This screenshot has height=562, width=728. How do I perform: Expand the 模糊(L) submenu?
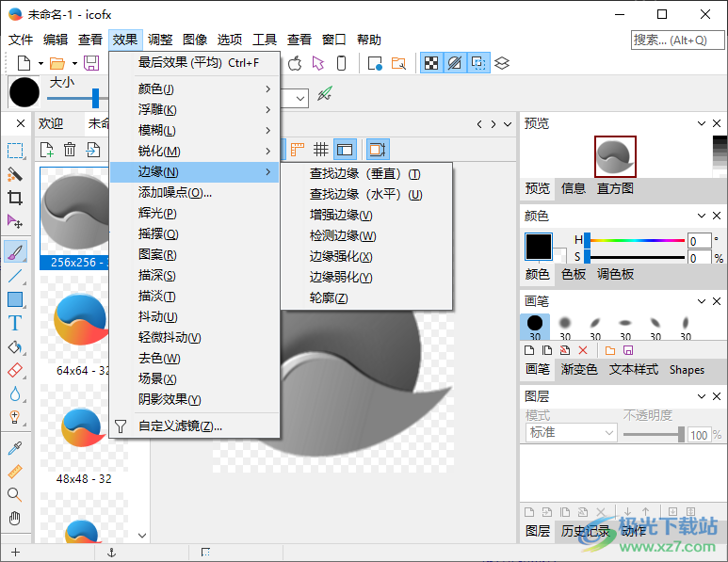pyautogui.click(x=195, y=131)
